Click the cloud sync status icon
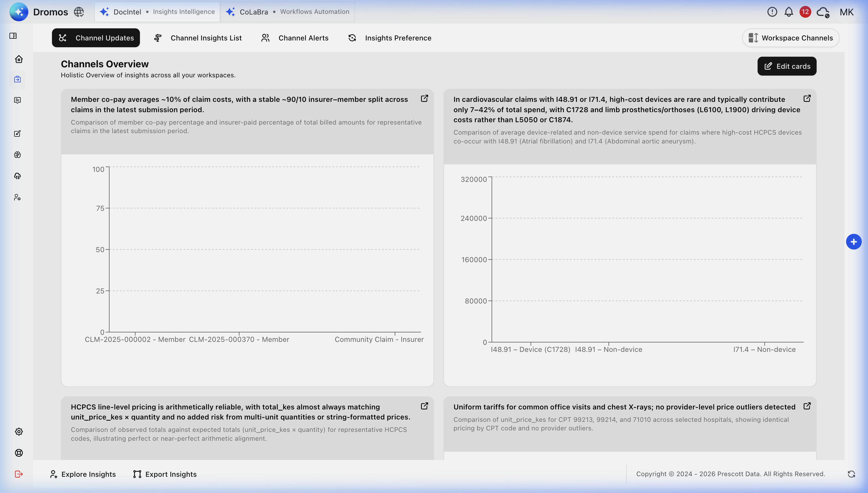 [823, 12]
